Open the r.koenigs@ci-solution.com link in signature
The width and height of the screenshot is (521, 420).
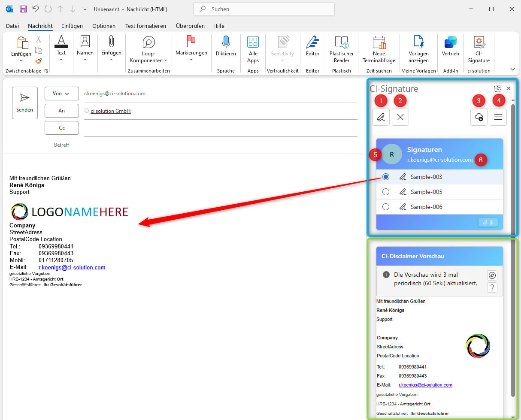[x=72, y=267]
